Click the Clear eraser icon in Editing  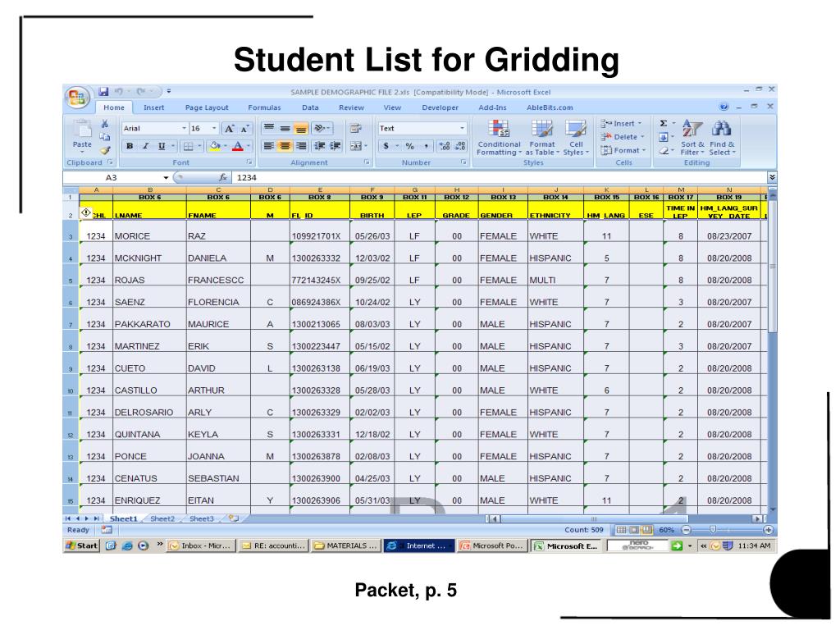(x=663, y=151)
